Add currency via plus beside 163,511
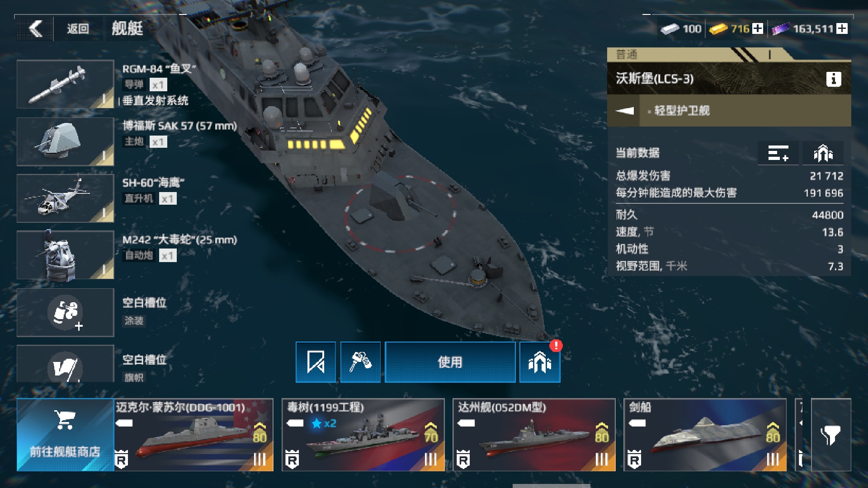 coord(842,28)
